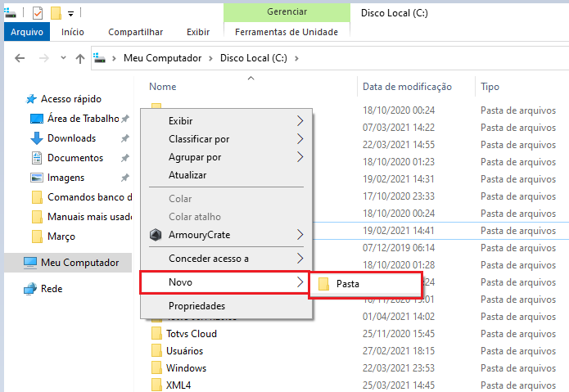This screenshot has width=569, height=392.
Task: Sort by the Tipo column header
Action: click(x=490, y=87)
